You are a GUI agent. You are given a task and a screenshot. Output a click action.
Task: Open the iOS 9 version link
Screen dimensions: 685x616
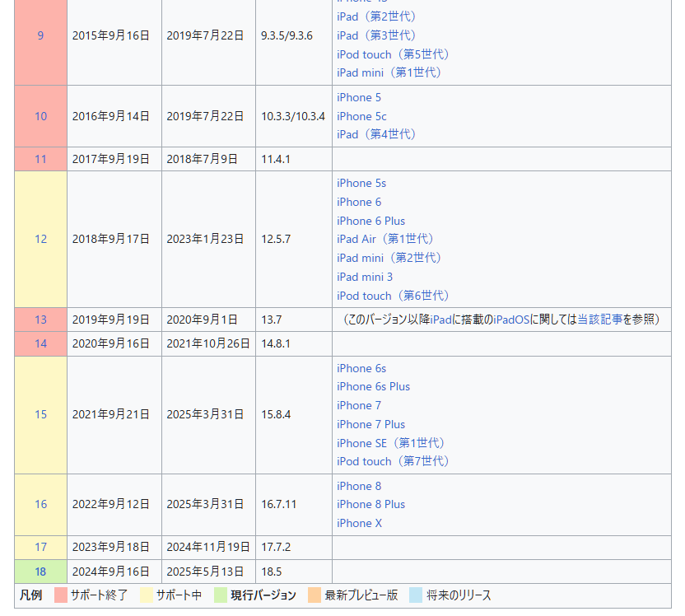tap(40, 35)
